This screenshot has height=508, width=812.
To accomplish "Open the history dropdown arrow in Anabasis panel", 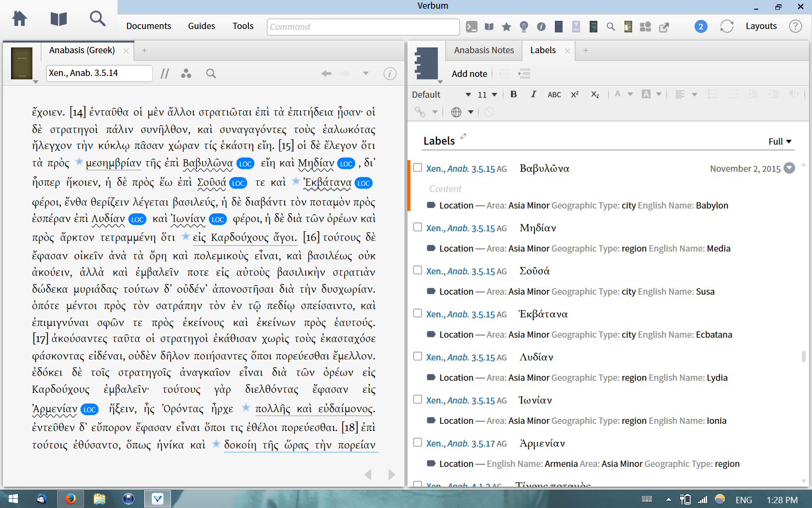I will pos(366,74).
